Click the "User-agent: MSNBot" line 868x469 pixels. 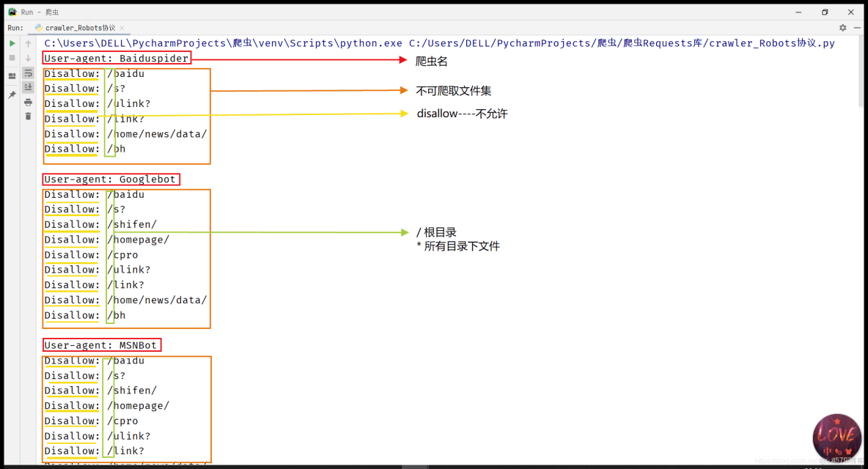100,345
